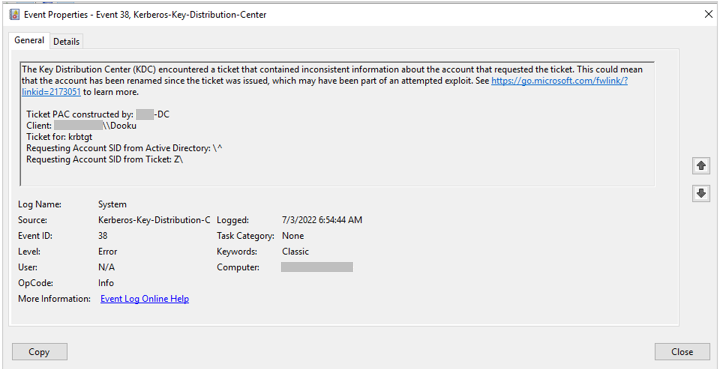Click the Close button at bottom right
Image resolution: width=720 pixels, height=369 pixels.
click(x=682, y=352)
